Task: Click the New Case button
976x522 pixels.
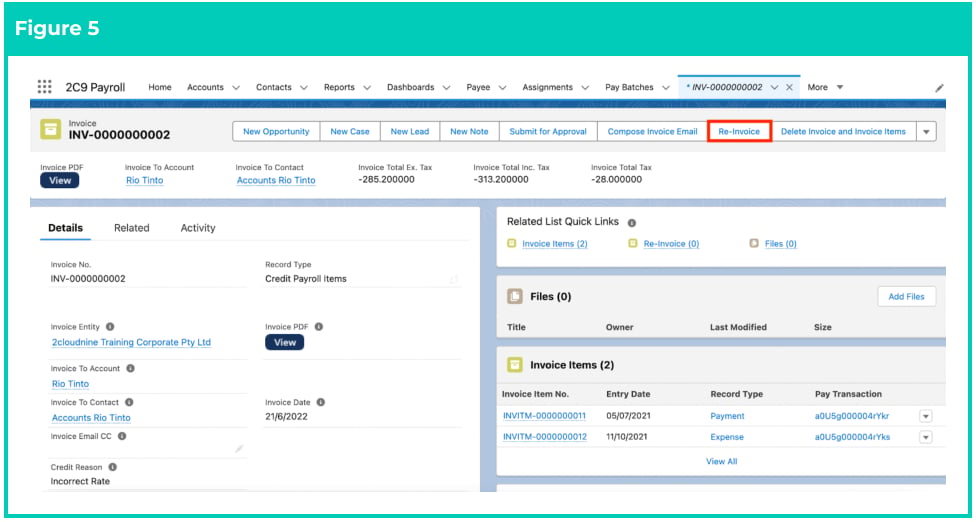Action: coord(350,131)
